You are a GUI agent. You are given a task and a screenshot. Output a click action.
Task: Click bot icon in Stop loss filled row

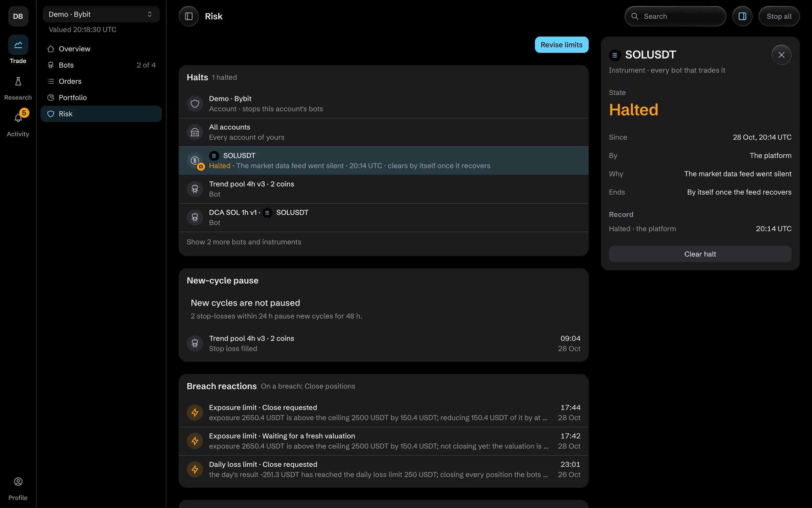(x=195, y=343)
